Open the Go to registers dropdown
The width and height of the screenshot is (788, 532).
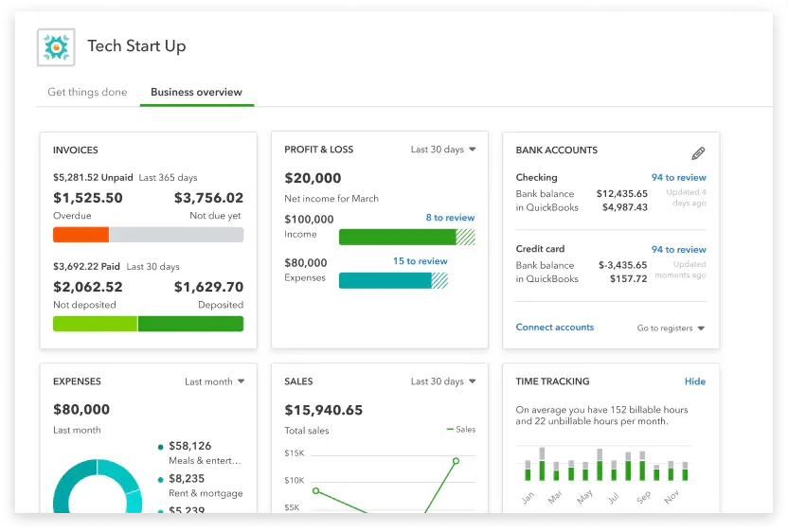[x=671, y=328]
